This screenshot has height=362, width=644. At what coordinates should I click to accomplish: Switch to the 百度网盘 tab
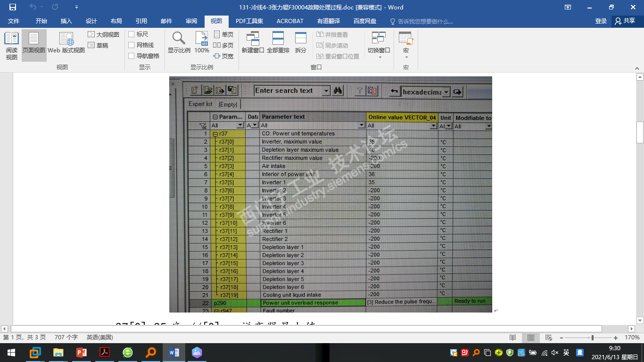(x=365, y=21)
